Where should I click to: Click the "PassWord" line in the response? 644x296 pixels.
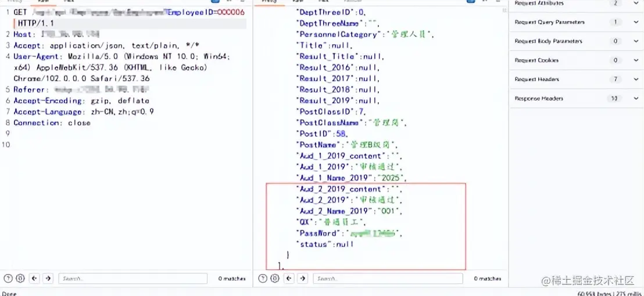coord(349,234)
